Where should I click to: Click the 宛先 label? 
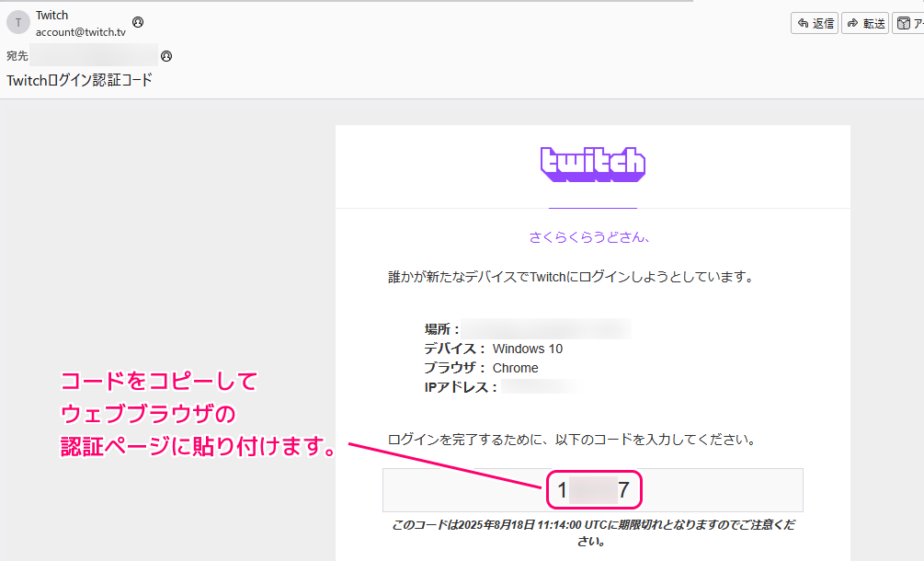coord(17,56)
